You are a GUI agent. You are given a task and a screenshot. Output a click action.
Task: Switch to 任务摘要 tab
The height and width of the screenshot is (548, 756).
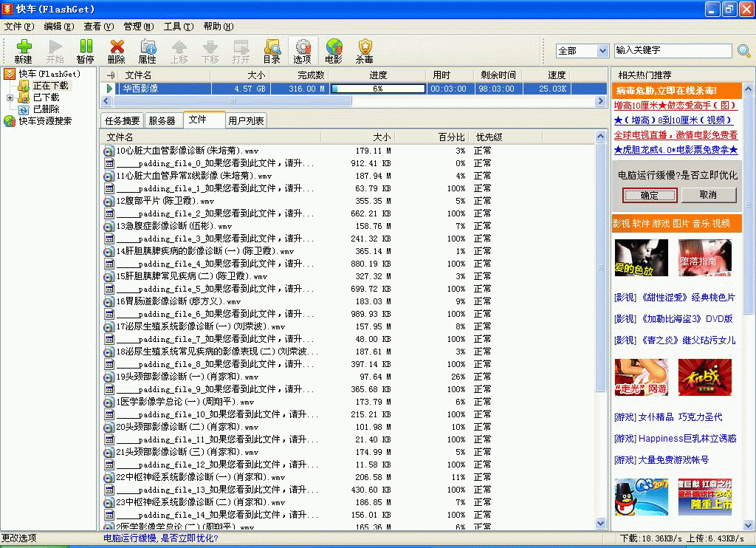tap(123, 120)
